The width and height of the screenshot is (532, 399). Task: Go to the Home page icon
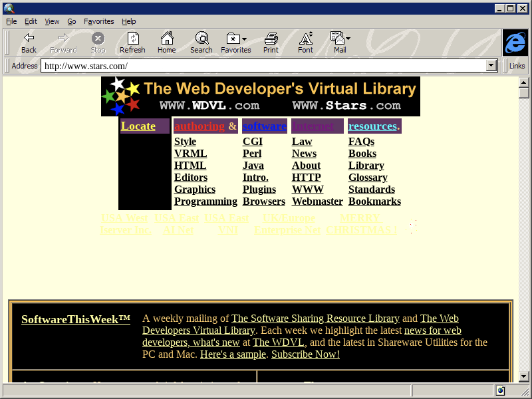click(x=166, y=38)
